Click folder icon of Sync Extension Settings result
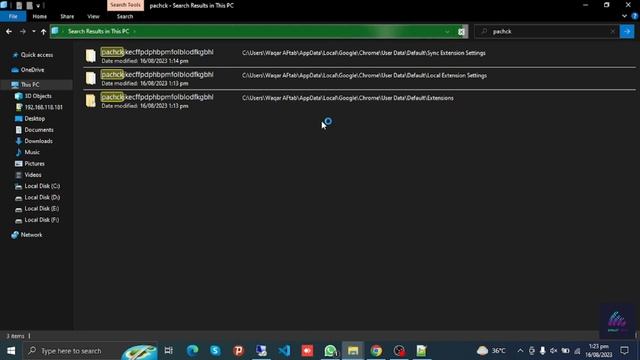The image size is (640, 360). (x=91, y=56)
